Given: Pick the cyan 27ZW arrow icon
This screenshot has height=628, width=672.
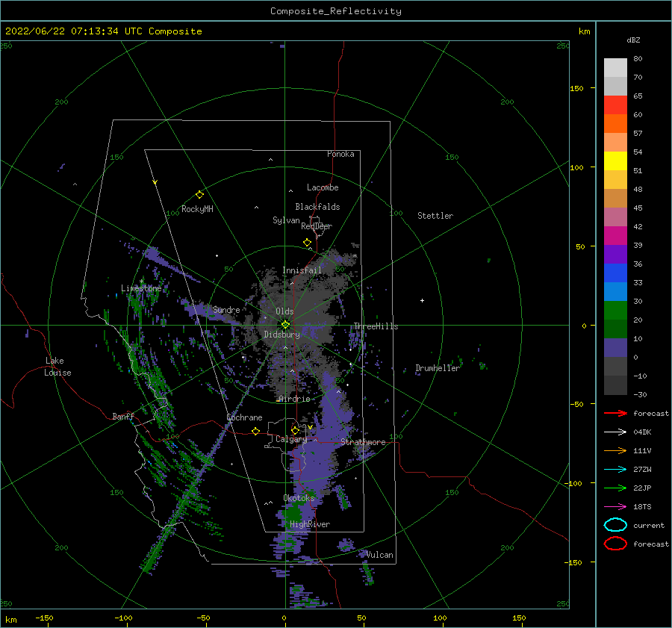Looking at the screenshot, I should click(x=615, y=470).
